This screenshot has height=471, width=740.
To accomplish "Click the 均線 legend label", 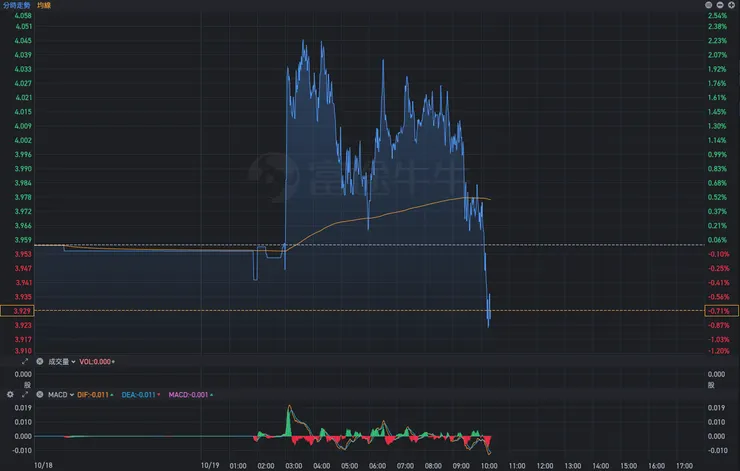I will (x=44, y=5).
